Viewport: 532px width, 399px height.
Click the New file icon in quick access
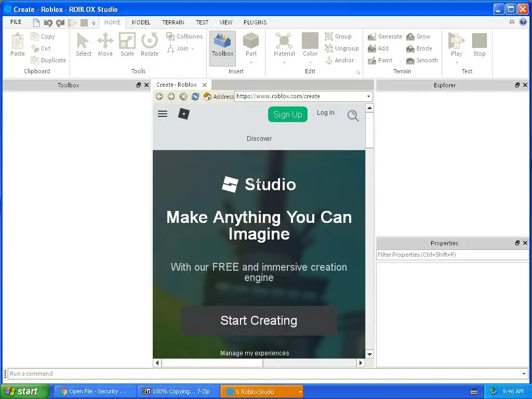[36, 23]
